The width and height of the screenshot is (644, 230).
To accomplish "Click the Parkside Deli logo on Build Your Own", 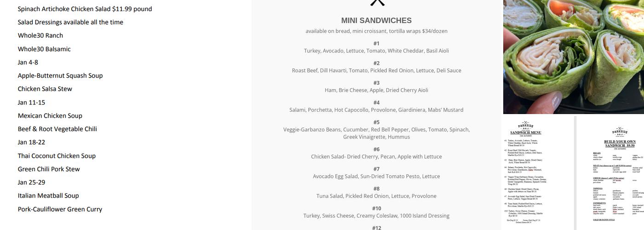I will point(620,132).
